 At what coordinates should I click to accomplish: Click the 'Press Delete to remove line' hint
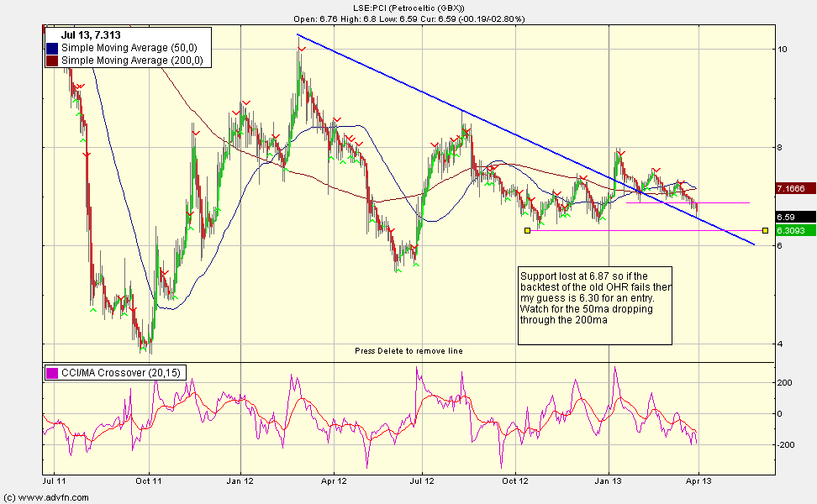[x=408, y=351]
